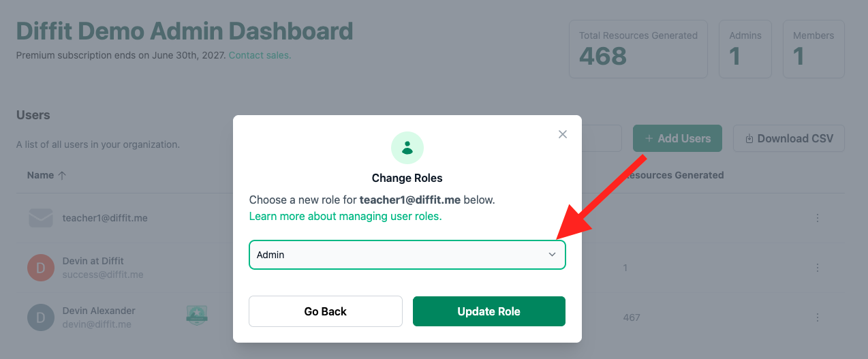Image resolution: width=868 pixels, height=359 pixels.
Task: Click Download CSV button
Action: click(789, 138)
